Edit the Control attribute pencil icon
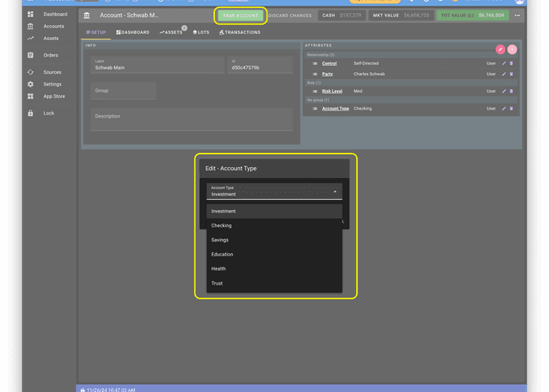 pos(504,64)
